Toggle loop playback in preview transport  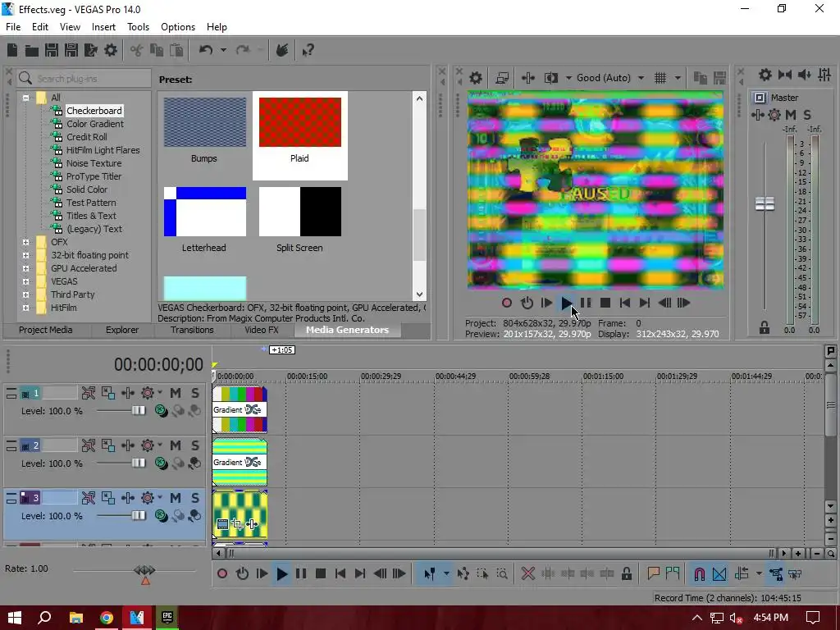pyautogui.click(x=527, y=304)
